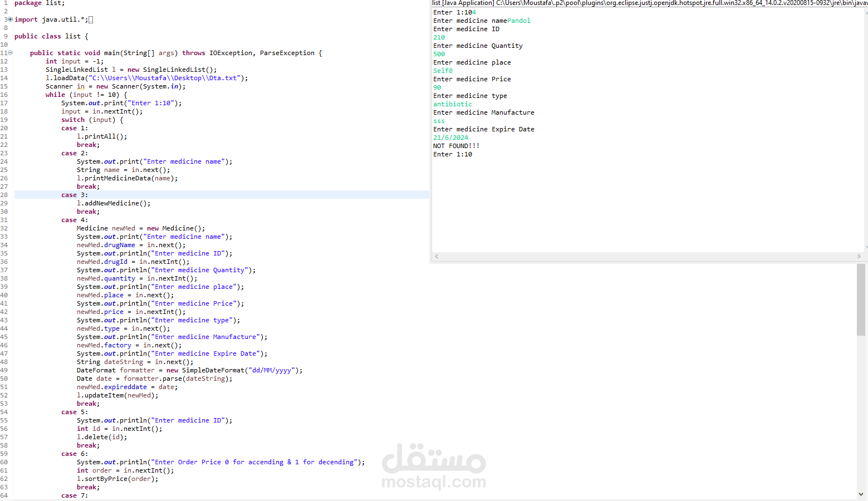
Task: Click the 'new Medicine();' line
Action: (141, 228)
